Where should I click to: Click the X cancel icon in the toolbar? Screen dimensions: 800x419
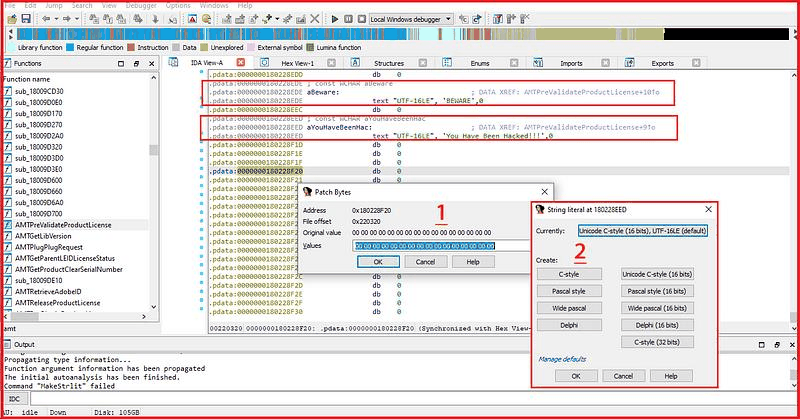(x=315, y=19)
